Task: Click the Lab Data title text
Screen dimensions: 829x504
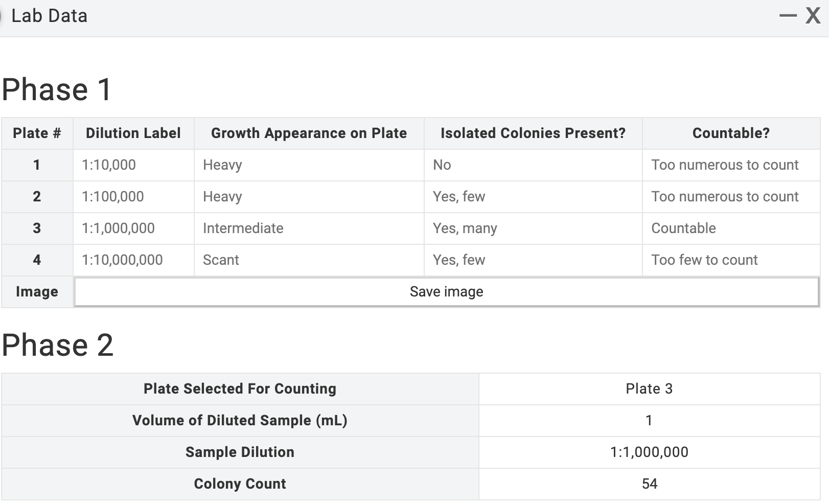Action: click(x=50, y=15)
